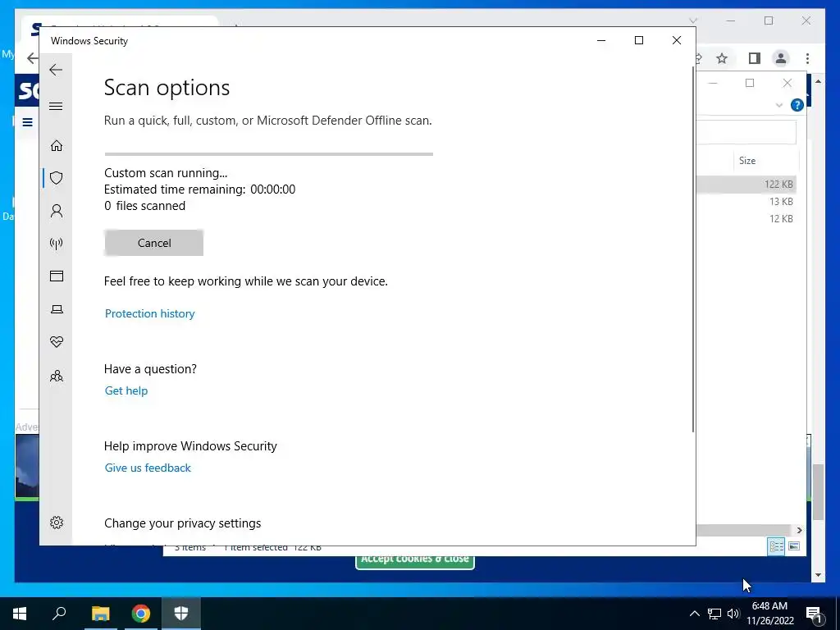Click the File Explorer search field
The image size is (840, 630).
pos(746,132)
